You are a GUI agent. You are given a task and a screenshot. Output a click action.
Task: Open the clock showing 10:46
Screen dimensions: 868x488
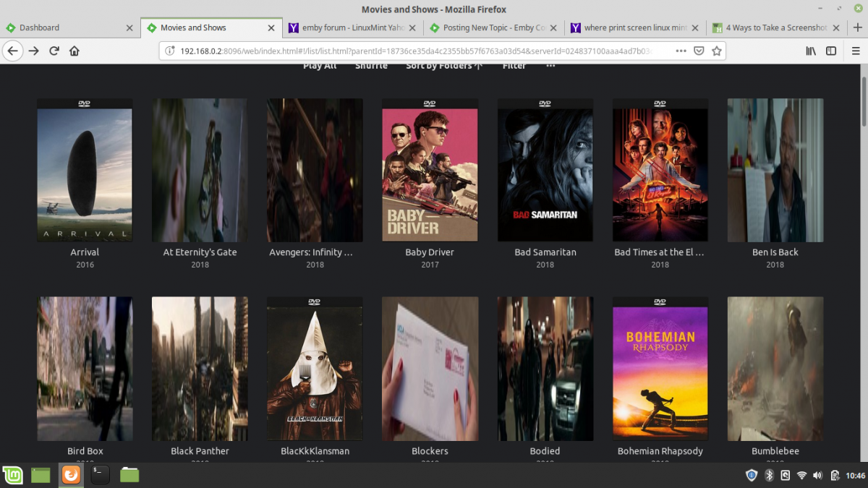(x=855, y=476)
